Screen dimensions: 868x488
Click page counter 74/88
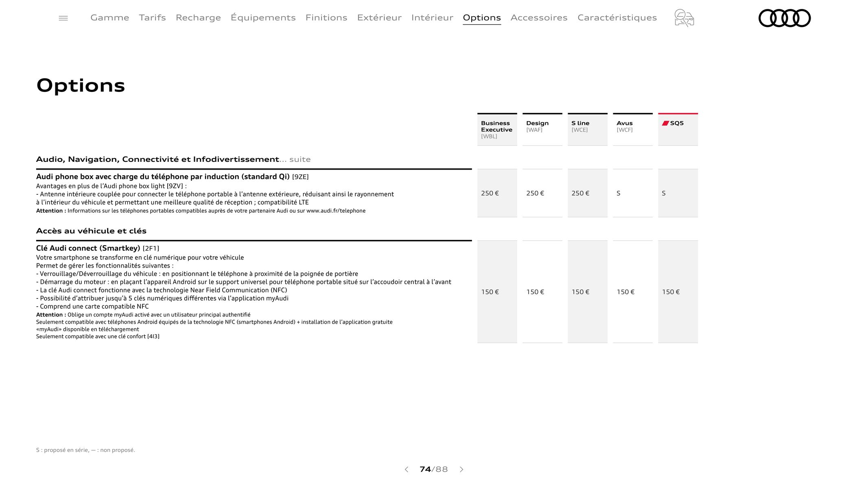click(433, 469)
